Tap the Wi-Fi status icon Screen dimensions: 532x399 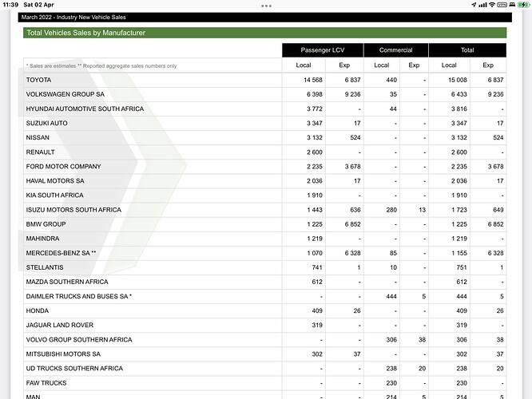click(491, 5)
